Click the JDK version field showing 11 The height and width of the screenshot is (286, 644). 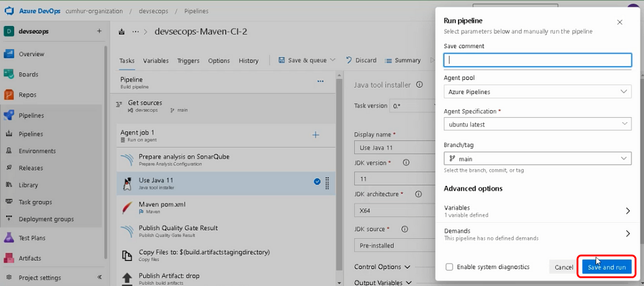pos(394,179)
